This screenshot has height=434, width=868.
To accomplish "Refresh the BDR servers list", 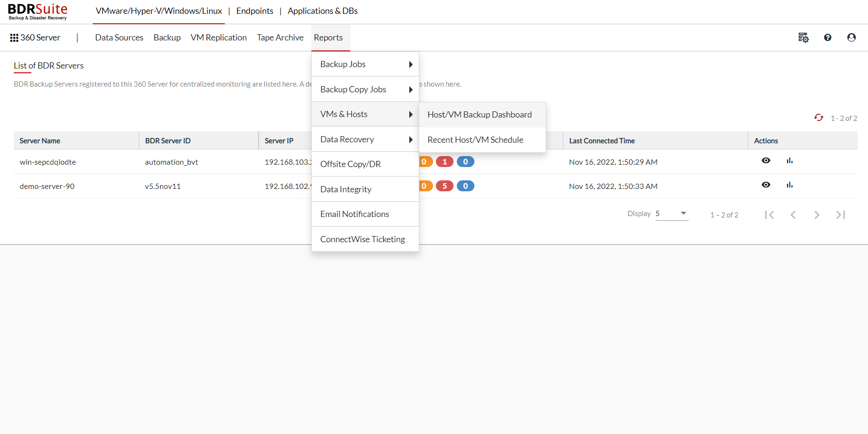I will pyautogui.click(x=819, y=118).
